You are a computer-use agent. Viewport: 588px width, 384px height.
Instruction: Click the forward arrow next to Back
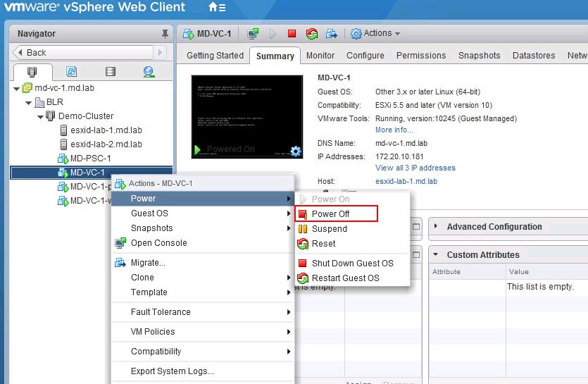(x=160, y=53)
